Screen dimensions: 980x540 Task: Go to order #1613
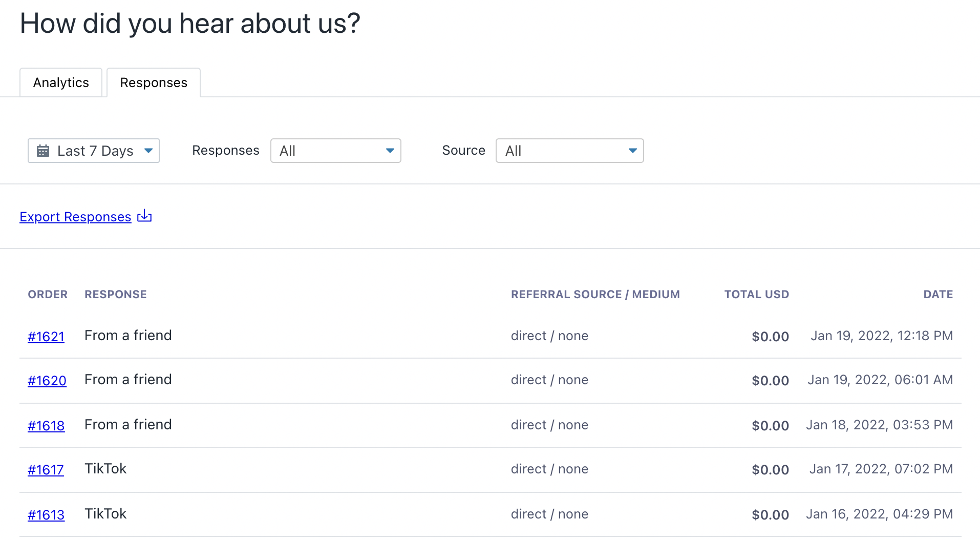tap(46, 515)
